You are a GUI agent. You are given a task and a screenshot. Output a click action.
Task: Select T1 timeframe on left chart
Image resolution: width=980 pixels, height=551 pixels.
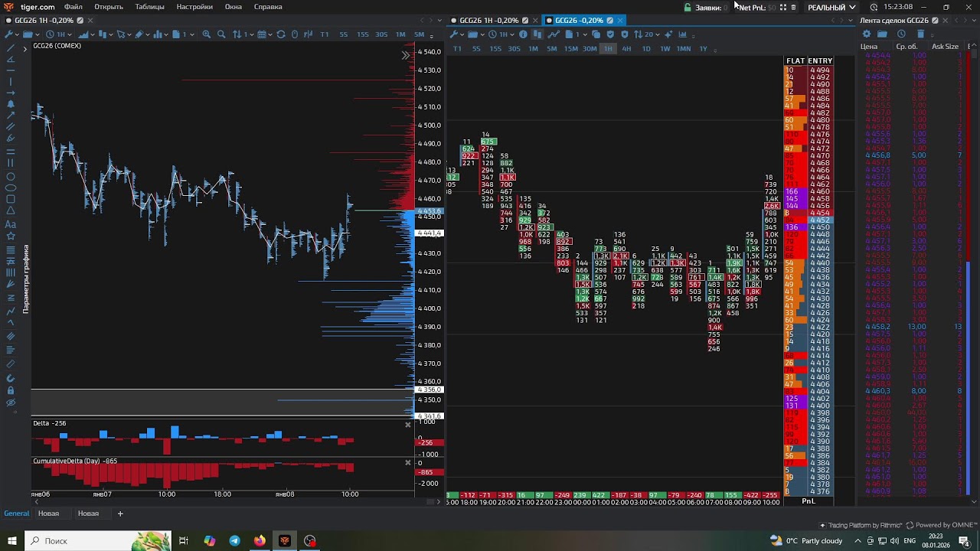pos(325,34)
